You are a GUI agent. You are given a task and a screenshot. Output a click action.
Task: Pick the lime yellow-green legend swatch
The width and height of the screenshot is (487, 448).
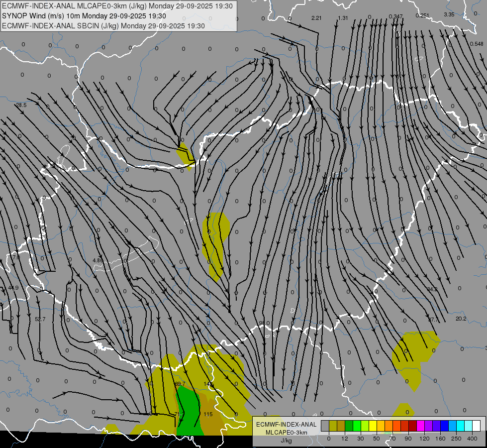pyautogui.click(x=365, y=426)
